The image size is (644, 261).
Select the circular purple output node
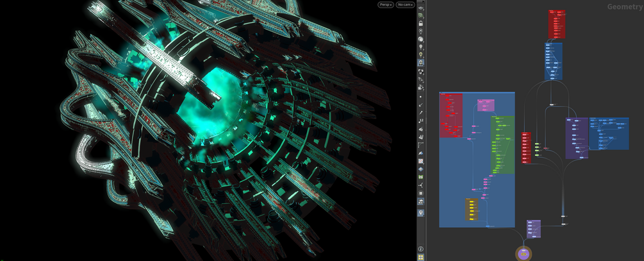point(524,255)
